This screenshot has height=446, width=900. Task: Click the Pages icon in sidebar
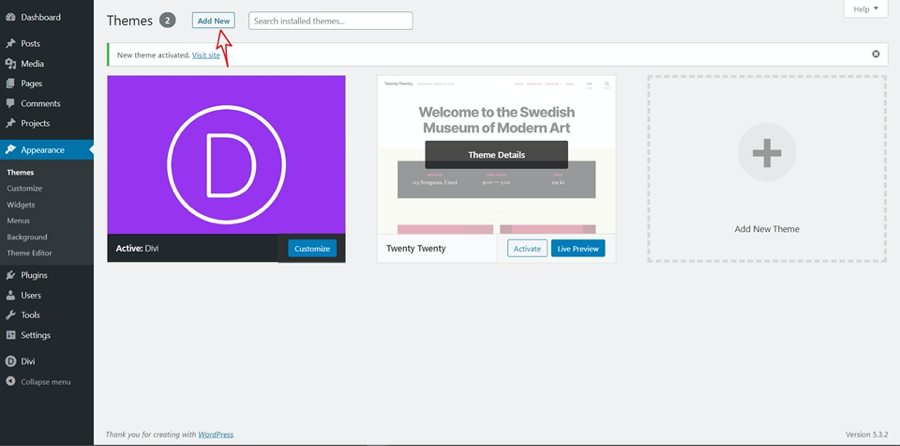tap(10, 84)
